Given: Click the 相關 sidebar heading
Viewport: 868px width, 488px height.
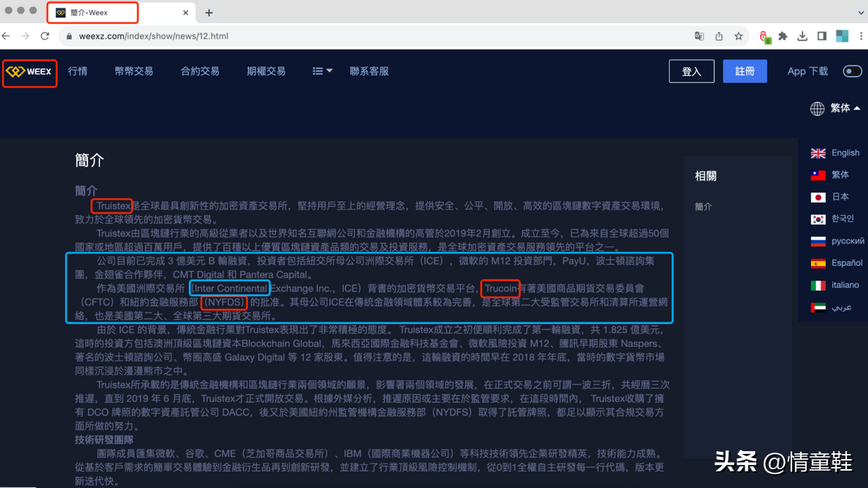Looking at the screenshot, I should 706,176.
